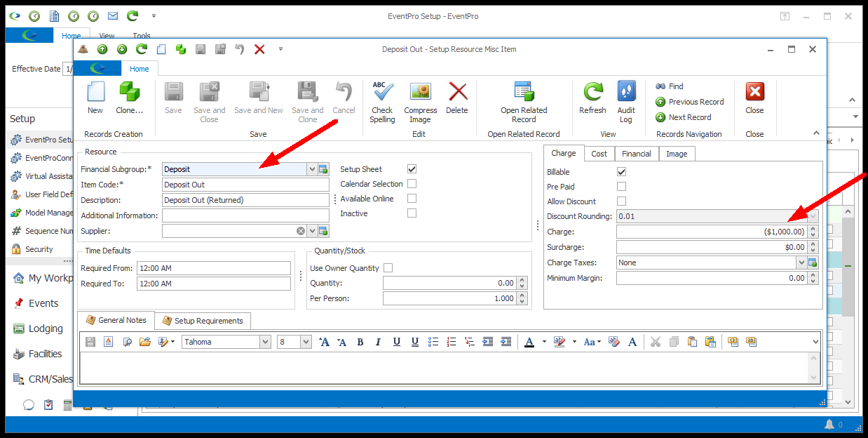The width and height of the screenshot is (868, 438).
Task: Insert a bulleted list in the notes editor
Action: click(x=433, y=342)
